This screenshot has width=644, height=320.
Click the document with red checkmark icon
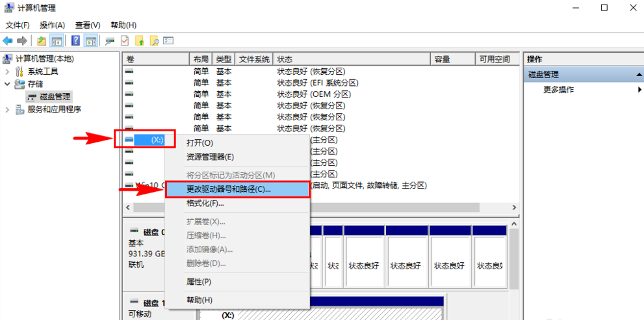coord(125,41)
